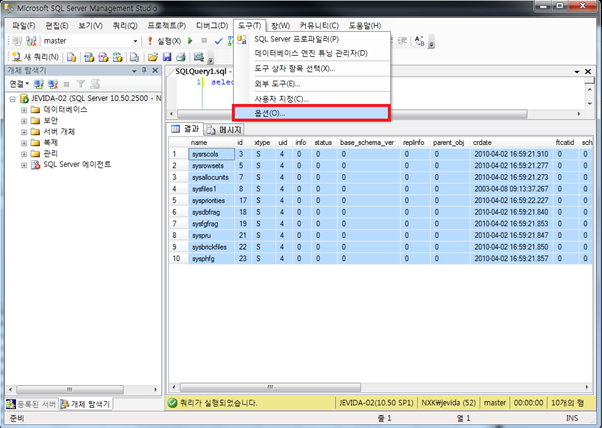The height and width of the screenshot is (428, 602).
Task: Choose SQL Server 프로파일러(P) menu entry
Action: (311, 39)
